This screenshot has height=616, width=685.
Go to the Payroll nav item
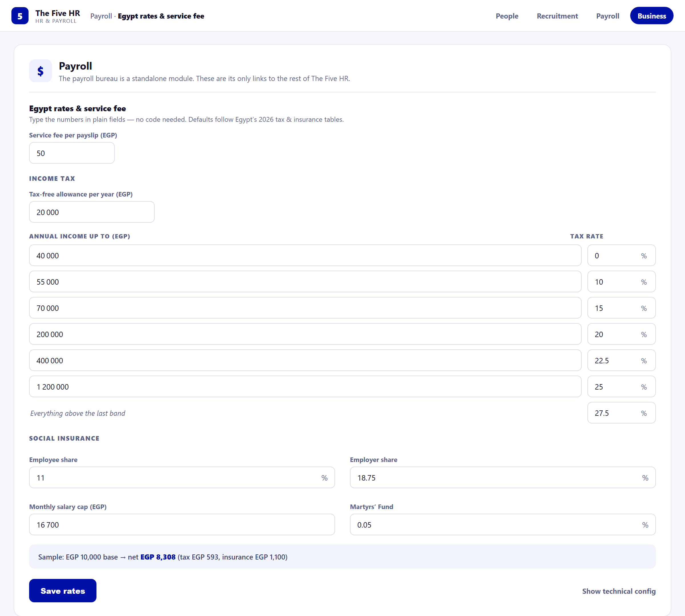click(607, 16)
